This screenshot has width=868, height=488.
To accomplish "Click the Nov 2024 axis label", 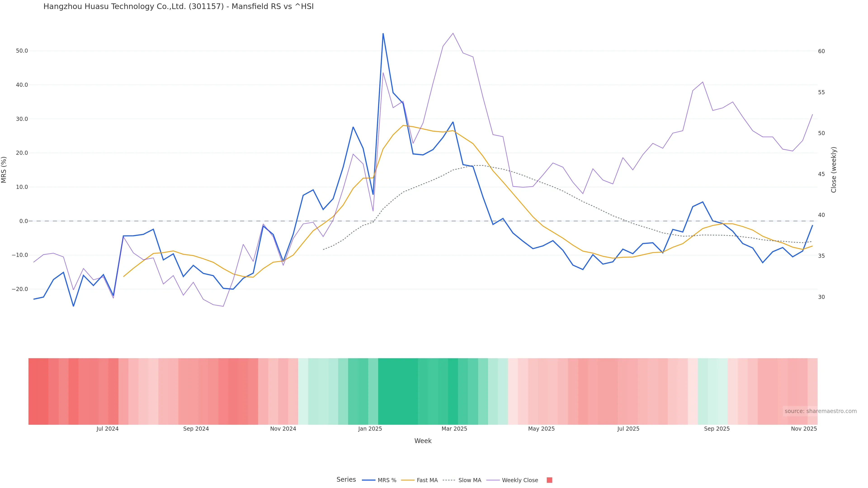I will [x=283, y=429].
